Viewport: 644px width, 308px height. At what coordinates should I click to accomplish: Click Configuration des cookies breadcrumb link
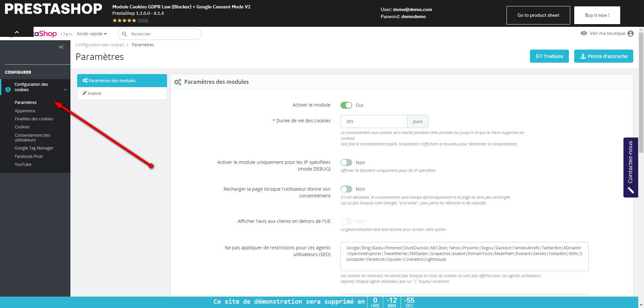click(x=100, y=45)
